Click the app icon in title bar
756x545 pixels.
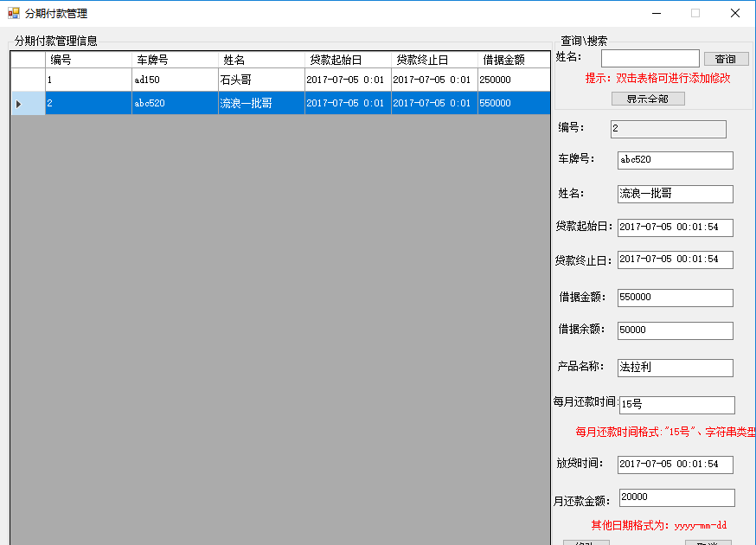pyautogui.click(x=14, y=13)
